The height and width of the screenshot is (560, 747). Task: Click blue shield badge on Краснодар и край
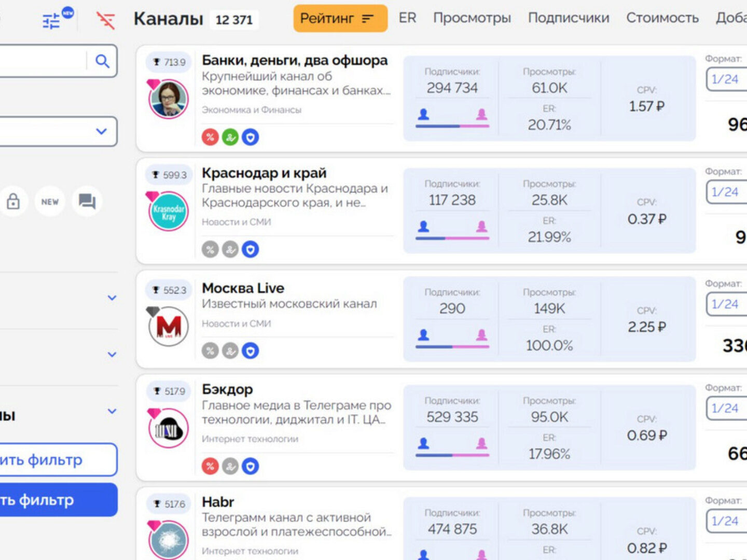251,249
